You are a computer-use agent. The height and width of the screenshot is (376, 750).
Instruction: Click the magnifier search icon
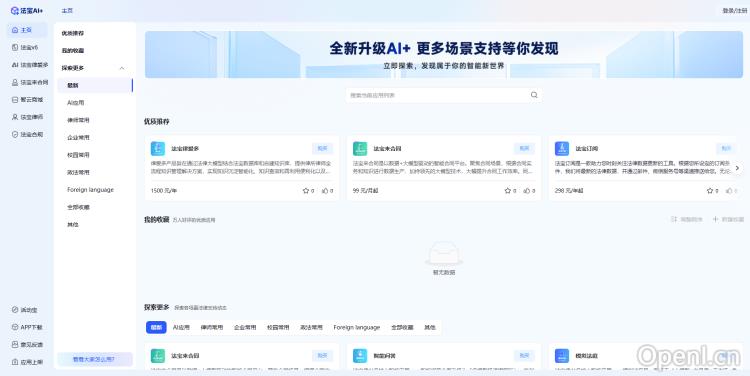534,95
